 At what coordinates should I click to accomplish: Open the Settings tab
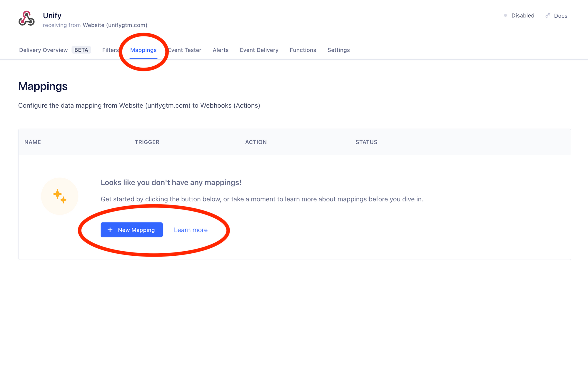tap(338, 50)
